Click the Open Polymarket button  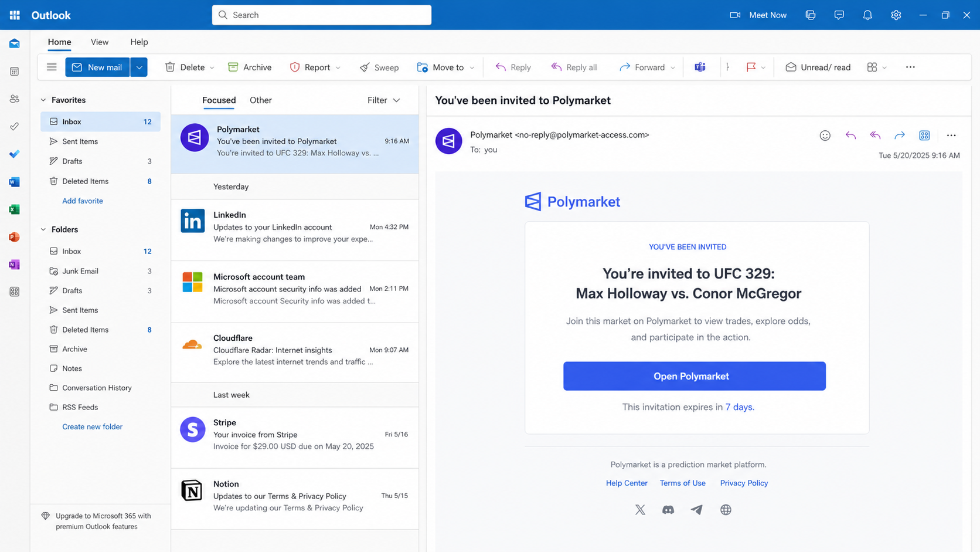point(695,376)
